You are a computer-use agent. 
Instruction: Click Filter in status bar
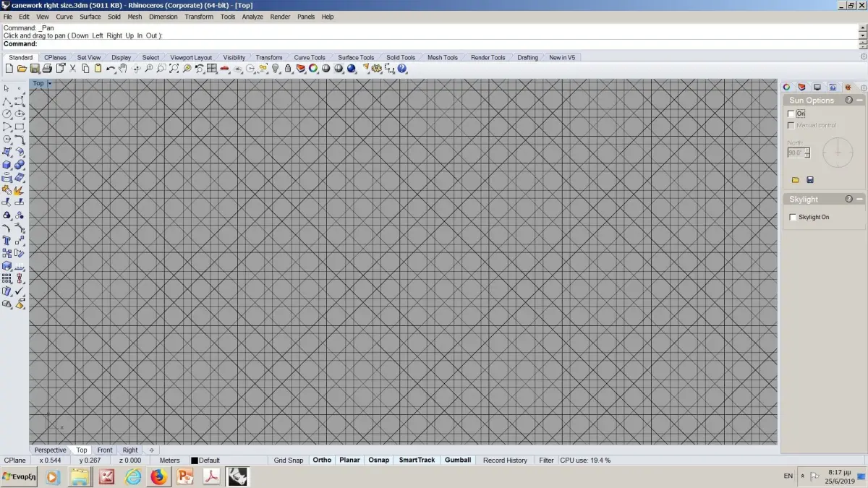pos(547,460)
